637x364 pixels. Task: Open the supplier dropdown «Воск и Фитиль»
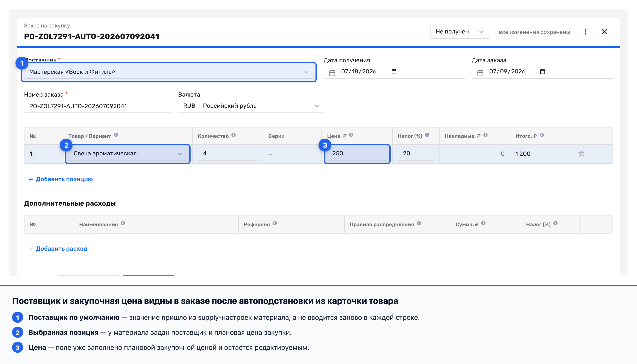[x=169, y=72]
